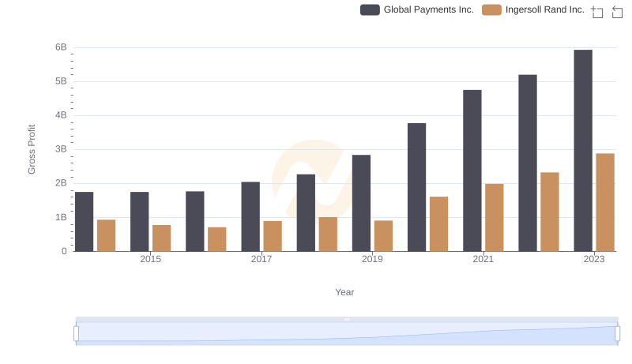The width and height of the screenshot is (632, 364).
Task: Click inside the data zoom range area
Action: 347,334
